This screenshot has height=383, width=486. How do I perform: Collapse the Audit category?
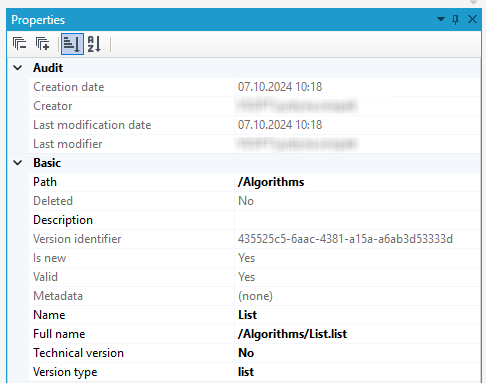[17, 68]
